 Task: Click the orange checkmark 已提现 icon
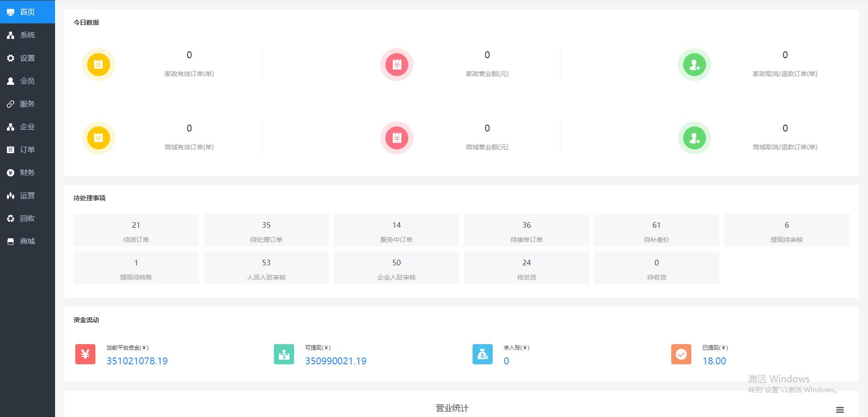(x=681, y=354)
